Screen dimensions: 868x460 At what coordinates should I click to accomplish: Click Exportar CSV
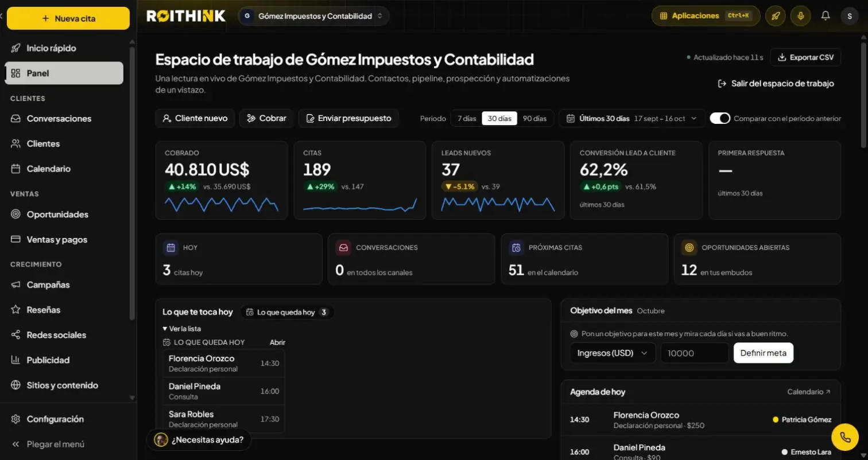805,57
